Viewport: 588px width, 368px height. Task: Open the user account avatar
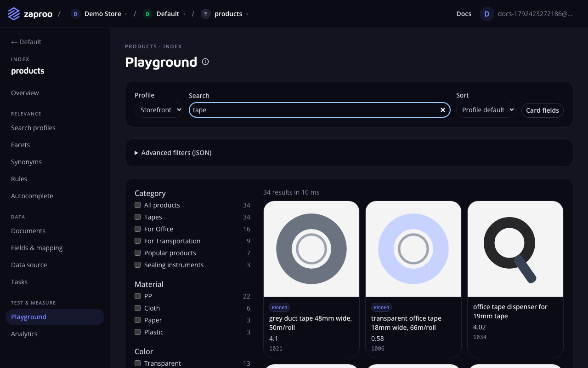(487, 14)
